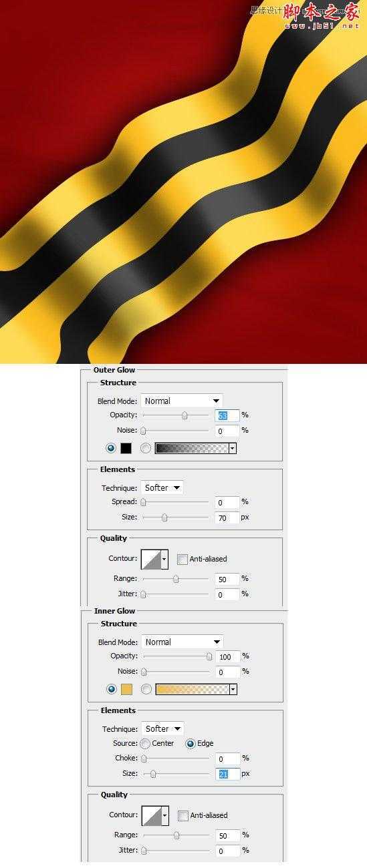Click Inner Glow Size value field

pyautogui.click(x=228, y=774)
